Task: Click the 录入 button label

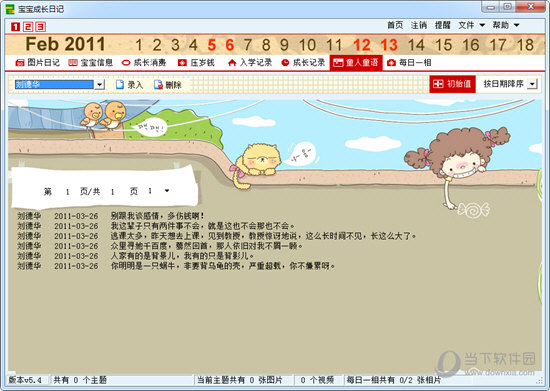Action: (135, 85)
